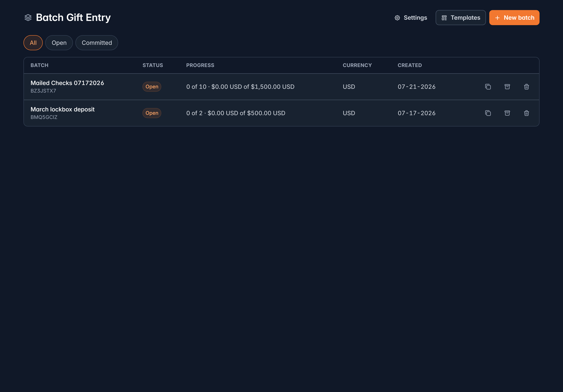Open the Templates page
Viewport: 563px width, 392px height.
461,18
